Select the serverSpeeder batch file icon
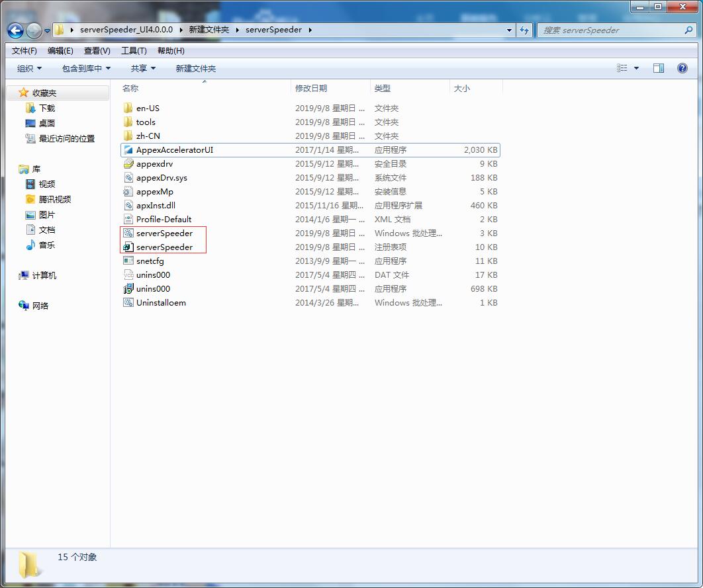Image resolution: width=703 pixels, height=588 pixels. (x=128, y=233)
